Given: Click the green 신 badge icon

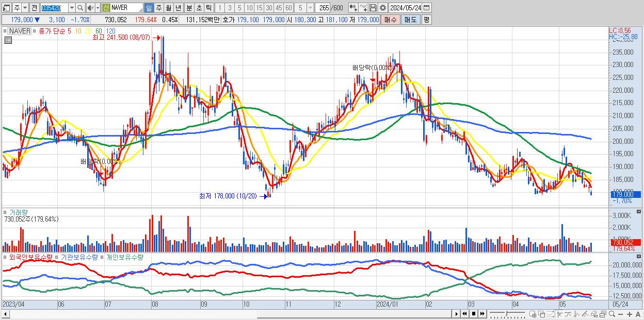Looking at the screenshot, I should [x=106, y=8].
